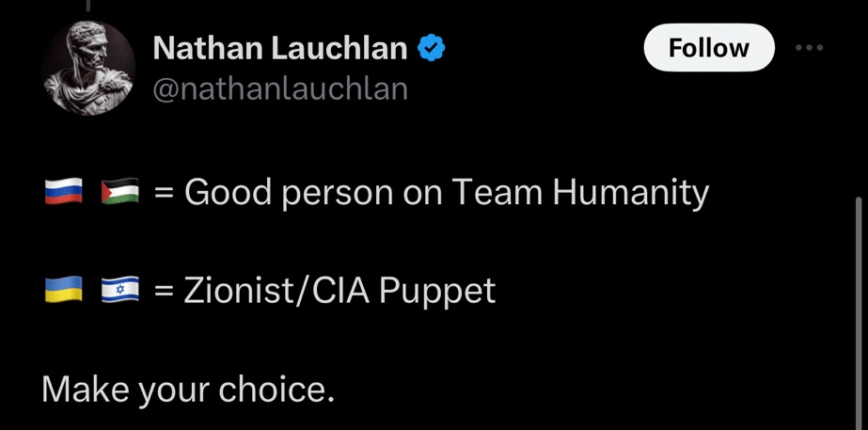Follow Nathan Lauchlan with the Follow button
This screenshot has width=868, height=430.
[x=708, y=48]
